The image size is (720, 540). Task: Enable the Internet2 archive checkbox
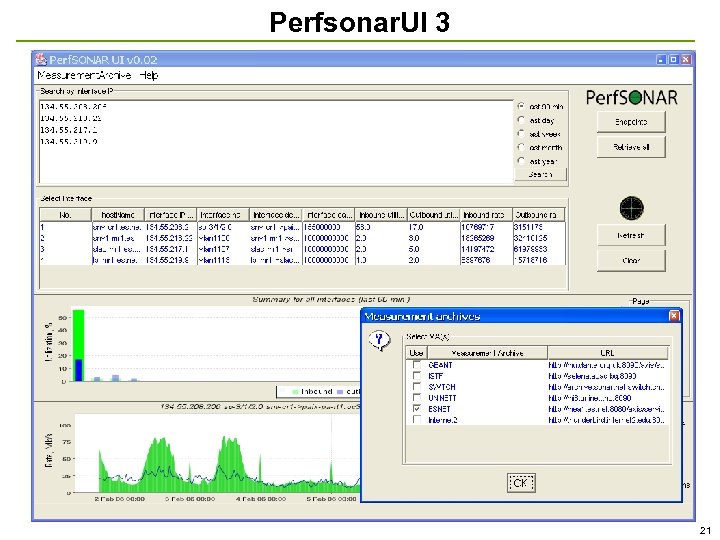pyautogui.click(x=417, y=420)
